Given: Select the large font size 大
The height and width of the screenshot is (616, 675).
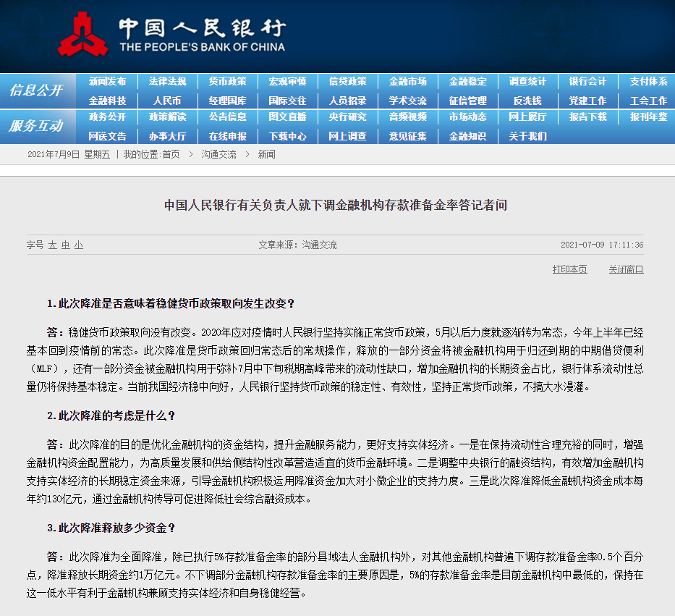Looking at the screenshot, I should tap(51, 245).
